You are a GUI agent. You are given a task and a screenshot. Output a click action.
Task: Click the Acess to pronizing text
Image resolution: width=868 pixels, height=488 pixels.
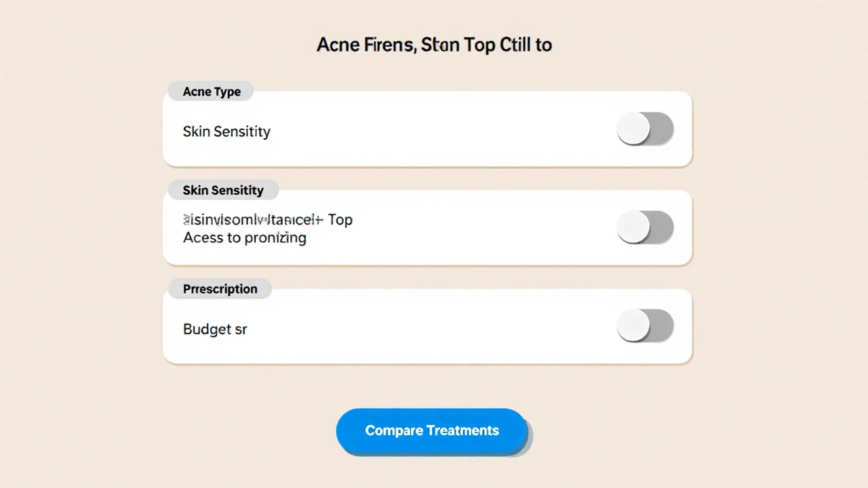(244, 238)
